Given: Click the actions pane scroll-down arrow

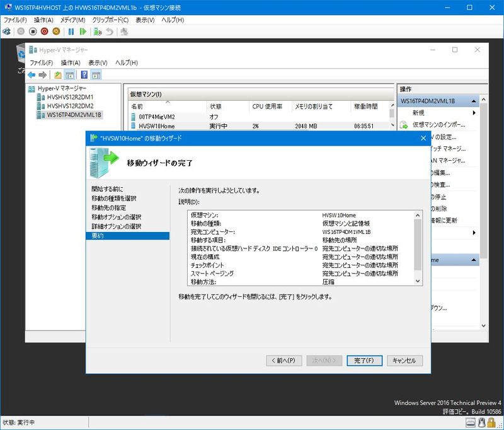Looking at the screenshot, I should [483, 325].
